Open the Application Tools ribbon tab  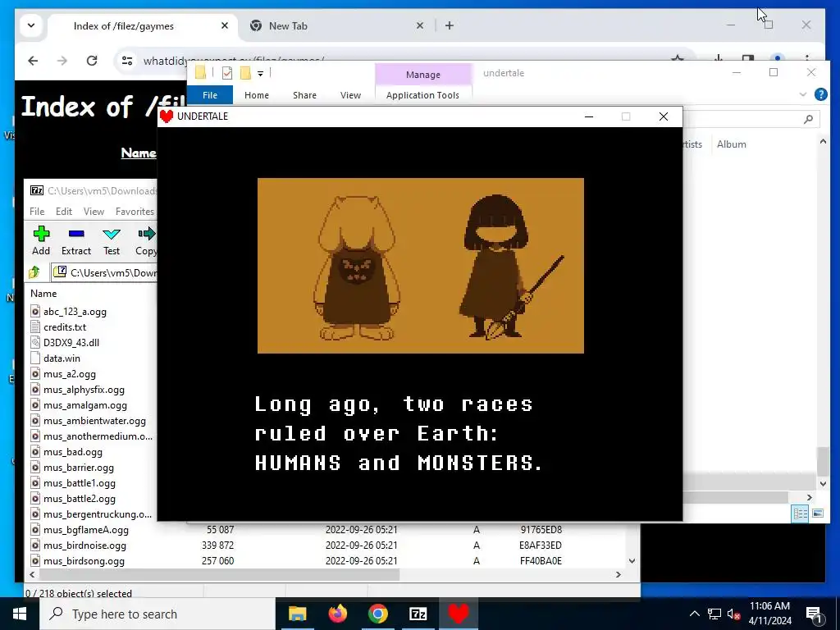coord(422,95)
